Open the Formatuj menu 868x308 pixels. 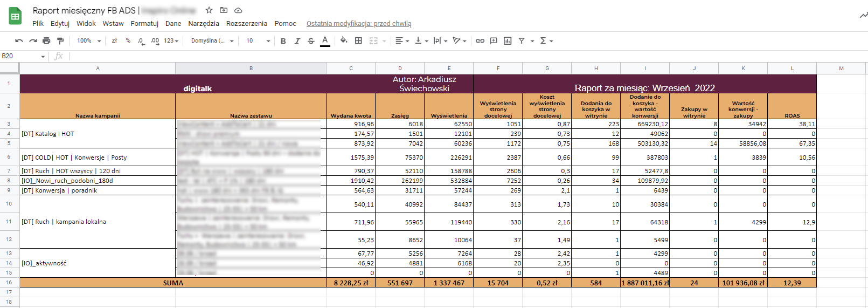point(144,24)
